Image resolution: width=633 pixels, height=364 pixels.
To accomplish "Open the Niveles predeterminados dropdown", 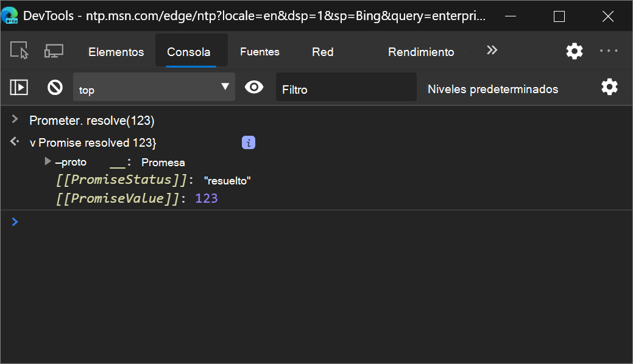I will coord(492,89).
